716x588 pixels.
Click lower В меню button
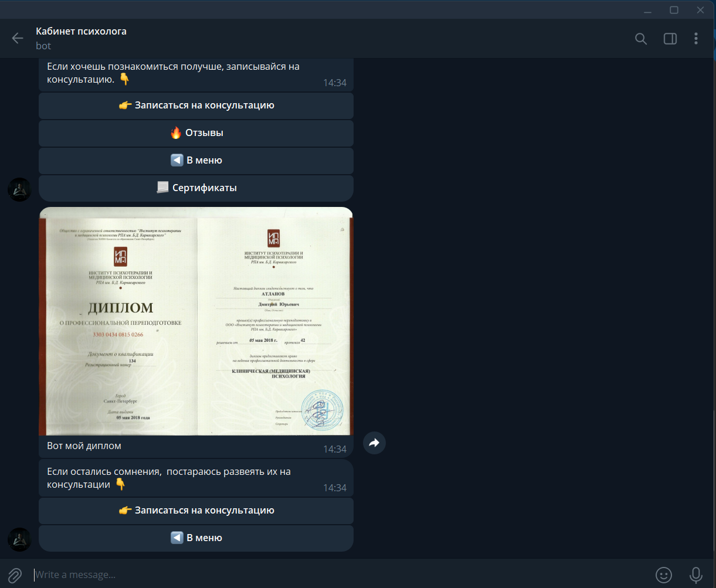(196, 538)
